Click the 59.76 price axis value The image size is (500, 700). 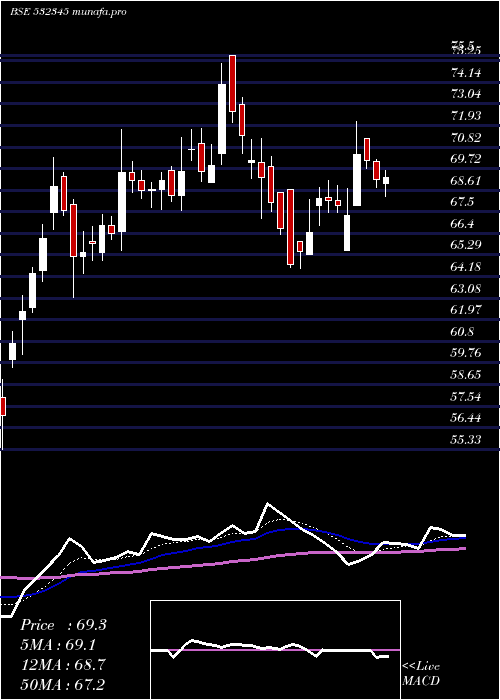click(x=467, y=353)
